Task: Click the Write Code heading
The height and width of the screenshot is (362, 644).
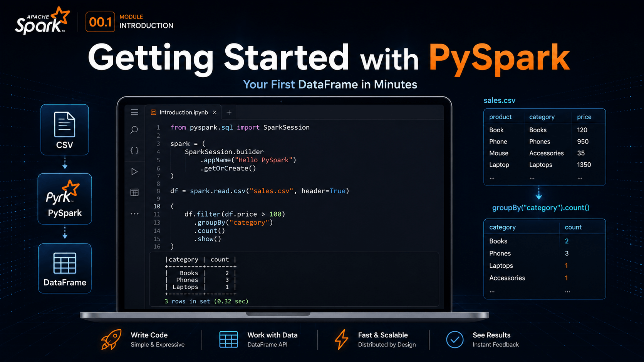Action: [x=149, y=335]
